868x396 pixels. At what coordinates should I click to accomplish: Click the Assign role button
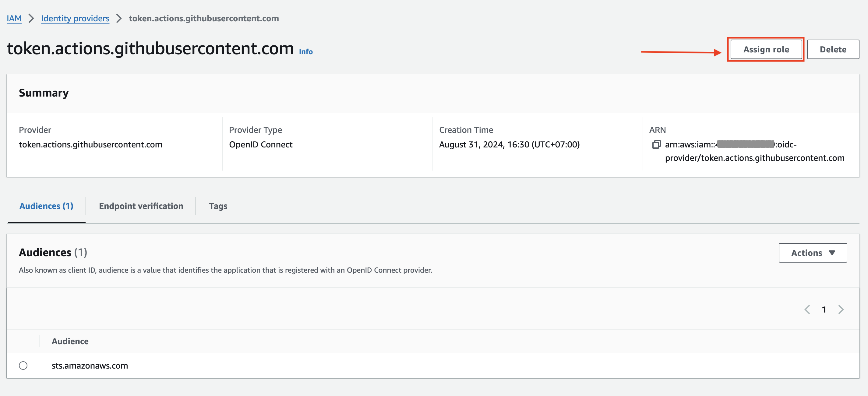[766, 50]
